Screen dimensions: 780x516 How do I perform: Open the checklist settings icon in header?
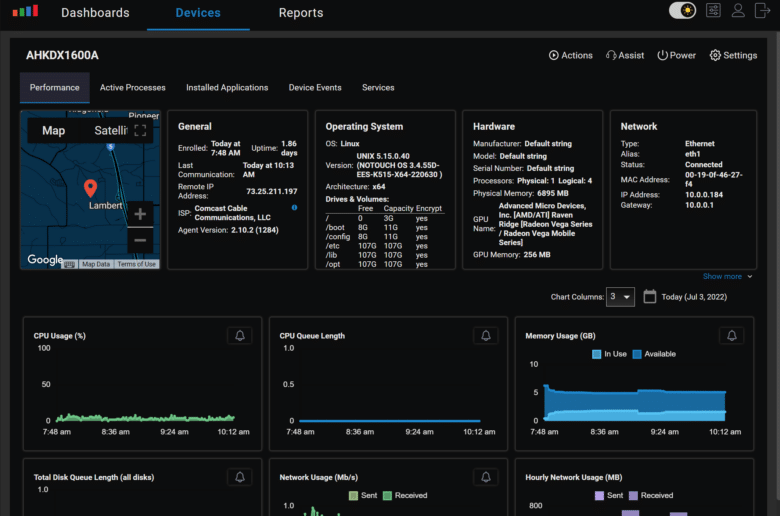713,10
